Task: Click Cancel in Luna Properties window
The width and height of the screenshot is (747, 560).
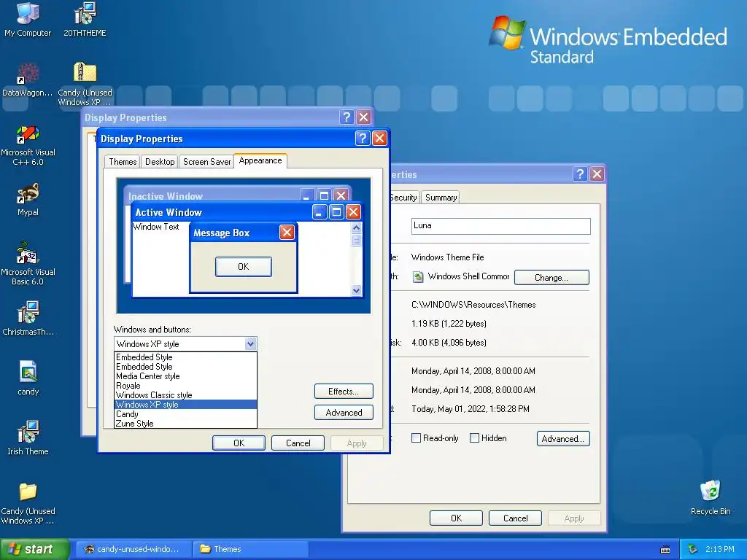Action: [515, 518]
